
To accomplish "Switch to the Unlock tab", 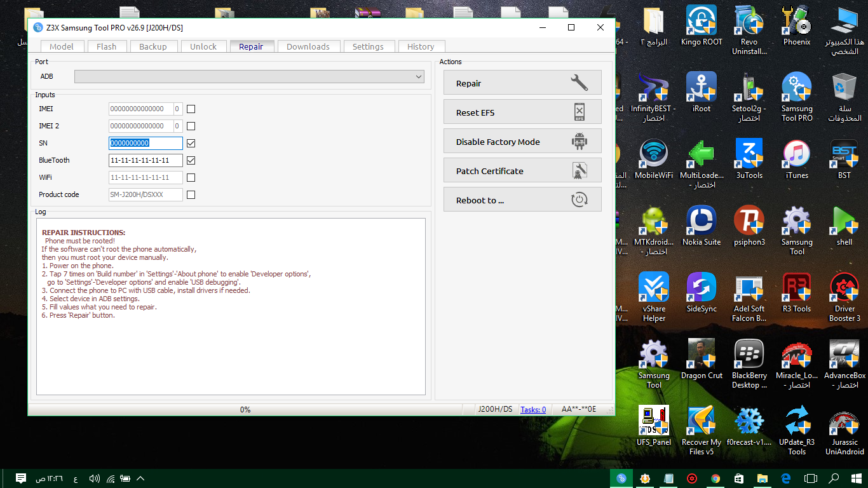I will 203,46.
